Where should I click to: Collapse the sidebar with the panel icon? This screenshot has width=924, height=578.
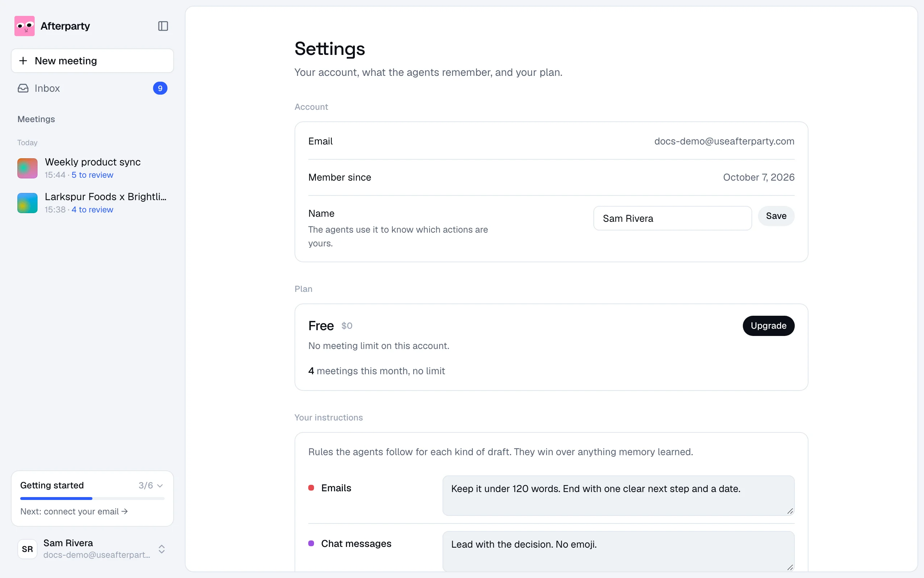coord(163,26)
